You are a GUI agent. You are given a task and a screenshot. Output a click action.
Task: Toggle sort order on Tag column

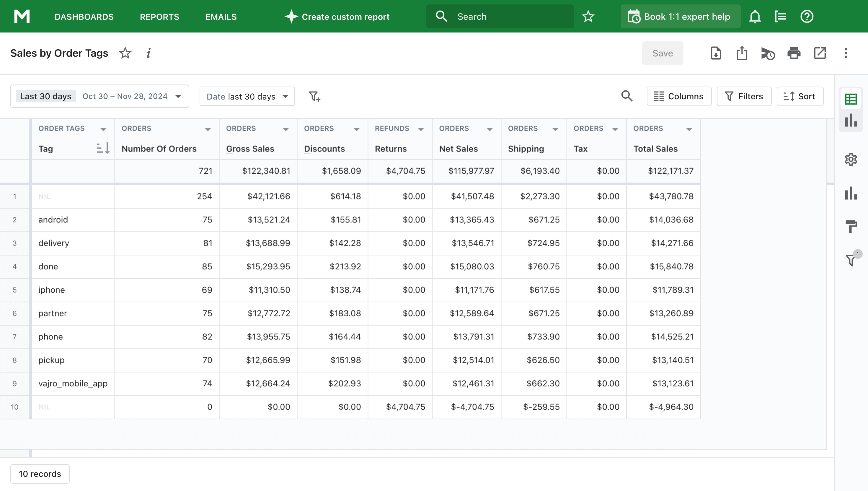(x=102, y=148)
